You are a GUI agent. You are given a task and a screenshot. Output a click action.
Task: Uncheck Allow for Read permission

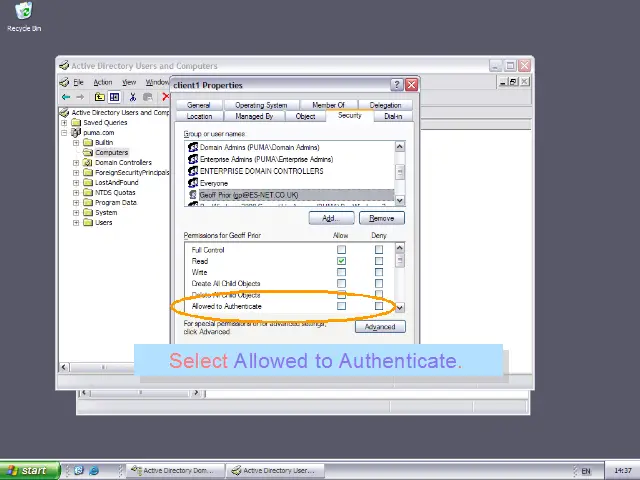pyautogui.click(x=342, y=260)
